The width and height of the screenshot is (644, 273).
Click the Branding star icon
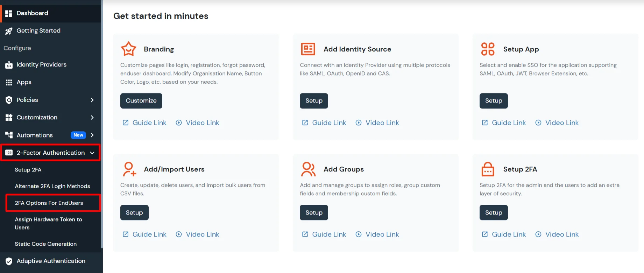pyautogui.click(x=128, y=49)
